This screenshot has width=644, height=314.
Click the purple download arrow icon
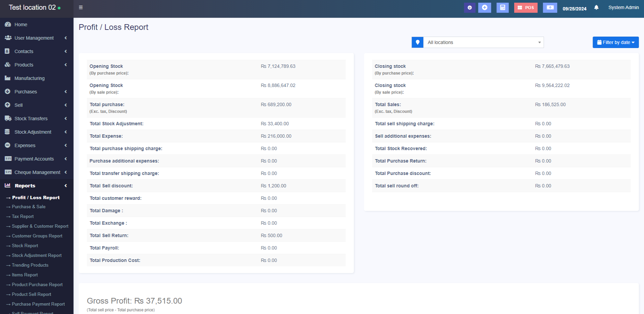coord(470,7)
